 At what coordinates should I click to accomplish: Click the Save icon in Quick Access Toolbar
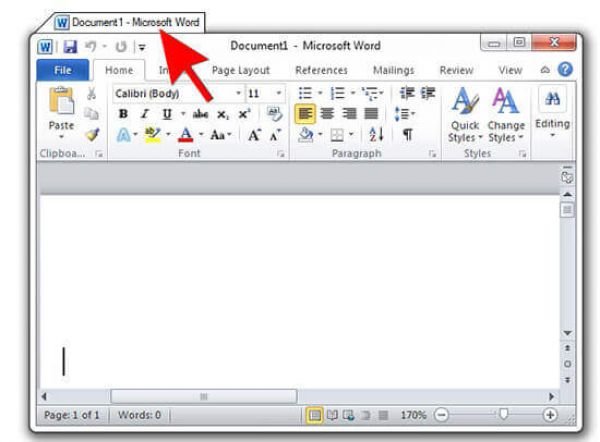(70, 47)
